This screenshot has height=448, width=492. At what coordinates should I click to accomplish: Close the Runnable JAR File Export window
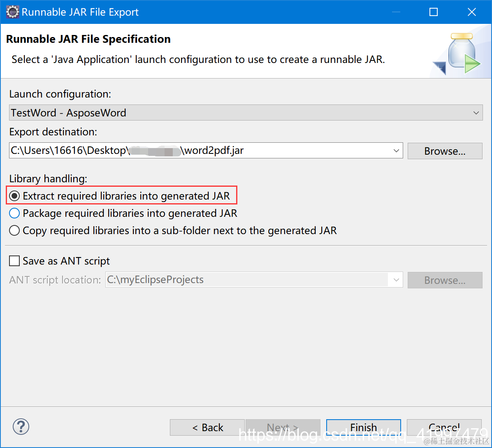click(471, 12)
